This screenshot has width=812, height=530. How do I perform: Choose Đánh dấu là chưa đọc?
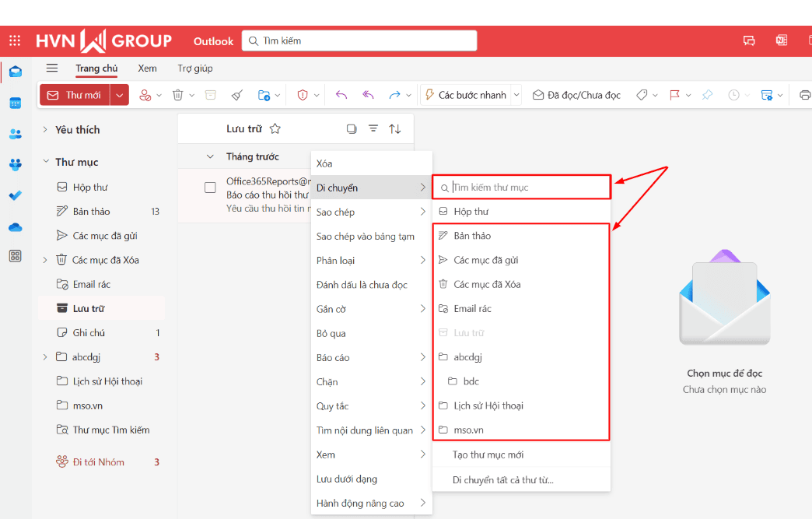[371, 285]
